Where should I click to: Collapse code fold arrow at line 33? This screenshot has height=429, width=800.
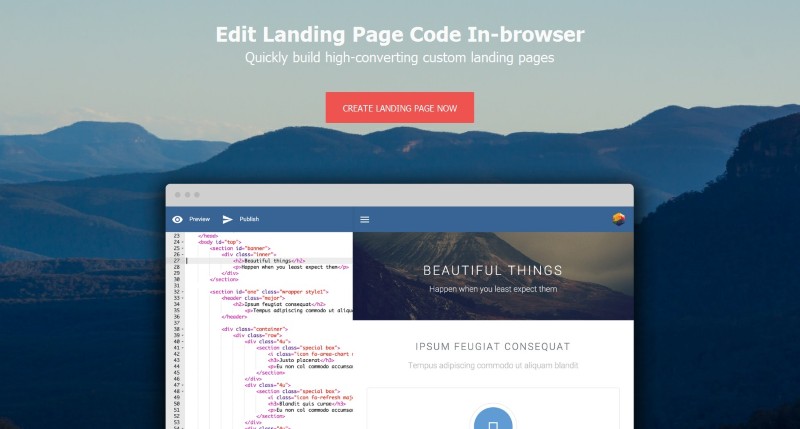pyautogui.click(x=183, y=298)
